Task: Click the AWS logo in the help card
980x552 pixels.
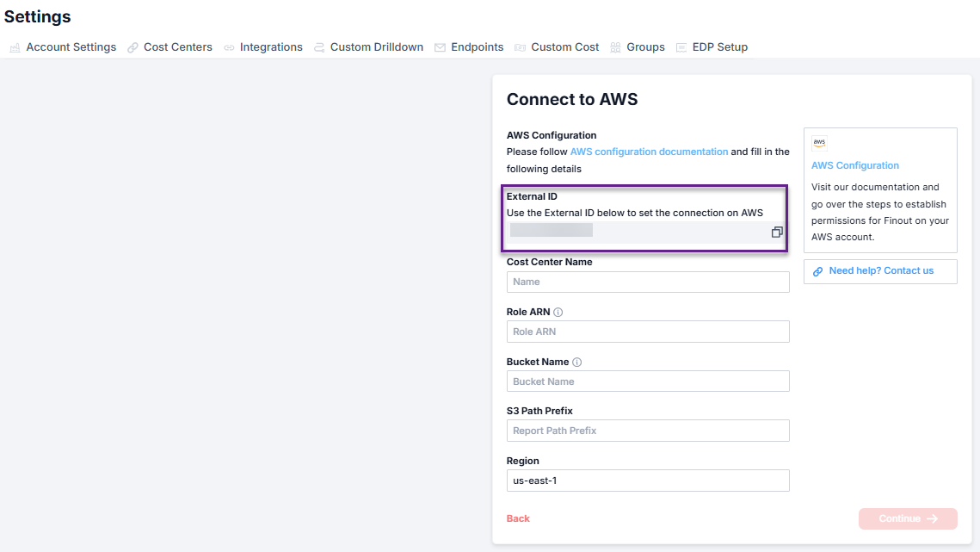Action: coord(819,144)
